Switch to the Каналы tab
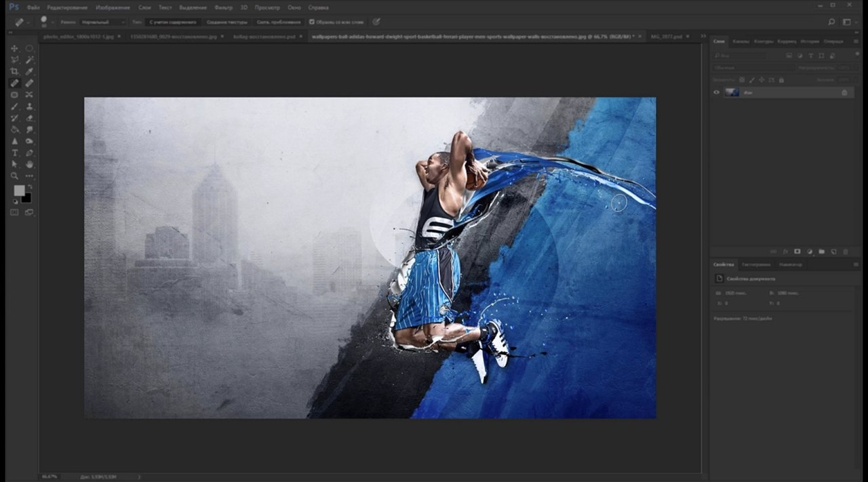Viewport: 868px width, 482px height. pos(741,41)
